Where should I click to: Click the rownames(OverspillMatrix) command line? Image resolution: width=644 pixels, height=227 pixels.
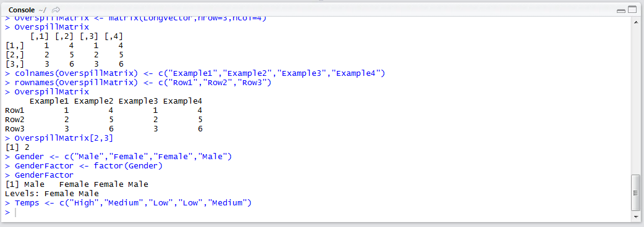[138, 83]
